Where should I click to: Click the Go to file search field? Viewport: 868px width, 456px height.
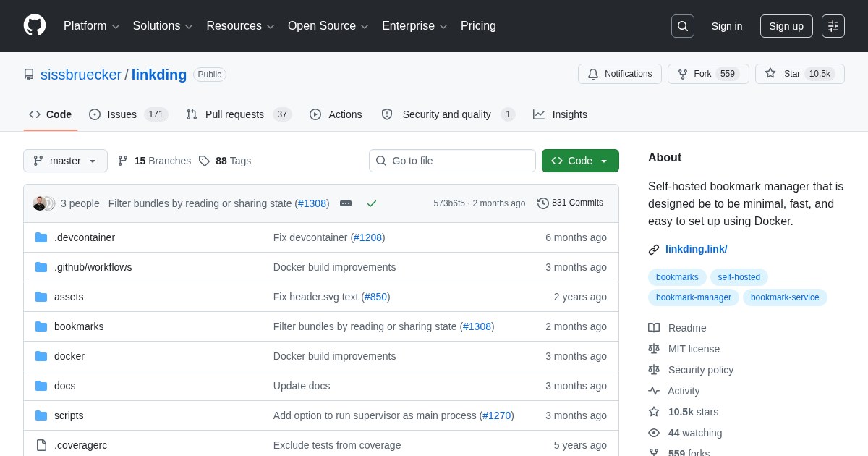click(452, 161)
